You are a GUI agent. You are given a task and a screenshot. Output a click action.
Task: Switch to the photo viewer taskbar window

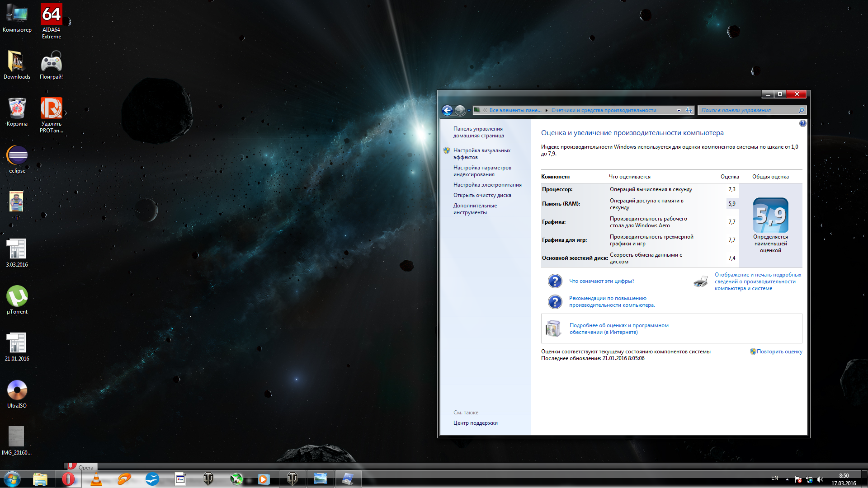(320, 479)
